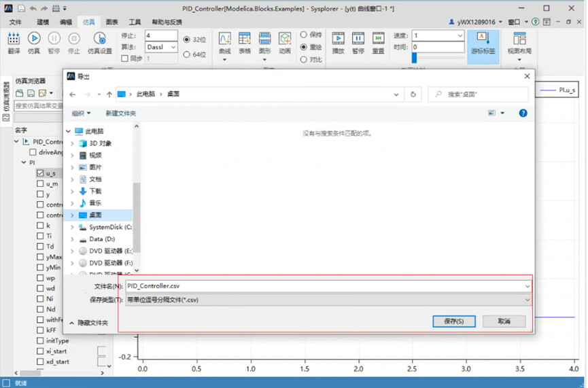Image resolution: width=588 pixels, height=388 pixels.
Task: Go up one folder level in dialog
Action: [109, 94]
